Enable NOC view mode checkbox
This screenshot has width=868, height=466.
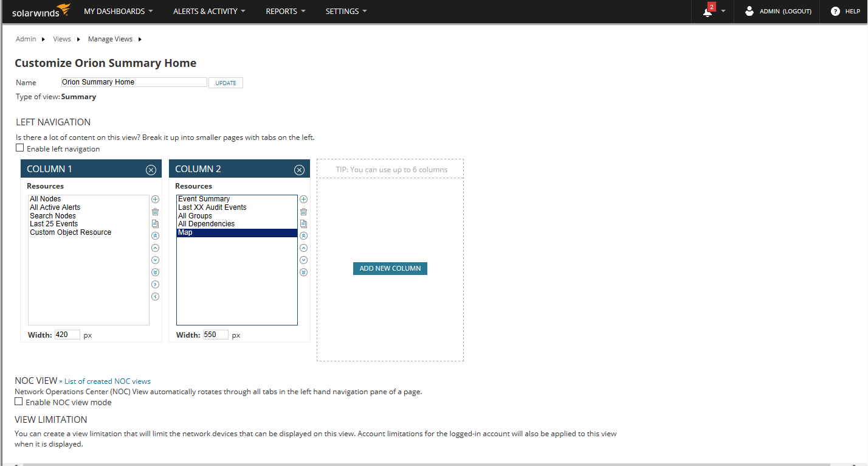point(19,402)
